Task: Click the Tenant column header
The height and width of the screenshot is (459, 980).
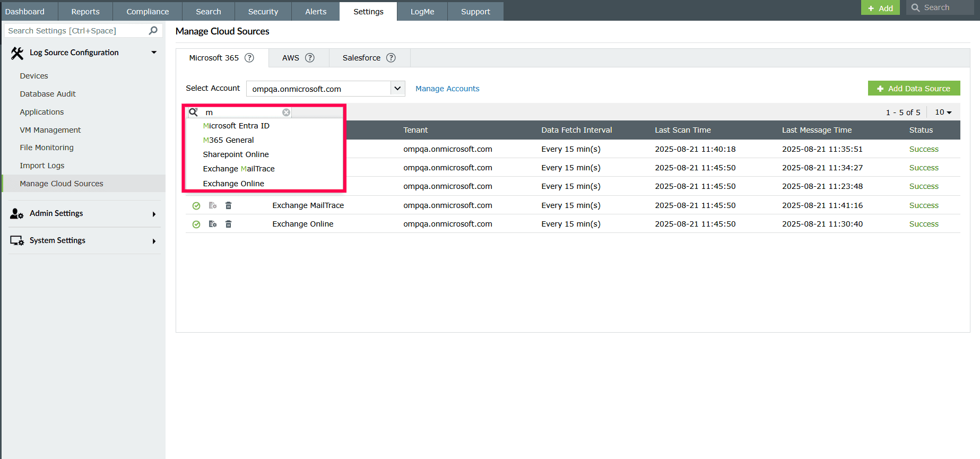Action: coord(415,130)
